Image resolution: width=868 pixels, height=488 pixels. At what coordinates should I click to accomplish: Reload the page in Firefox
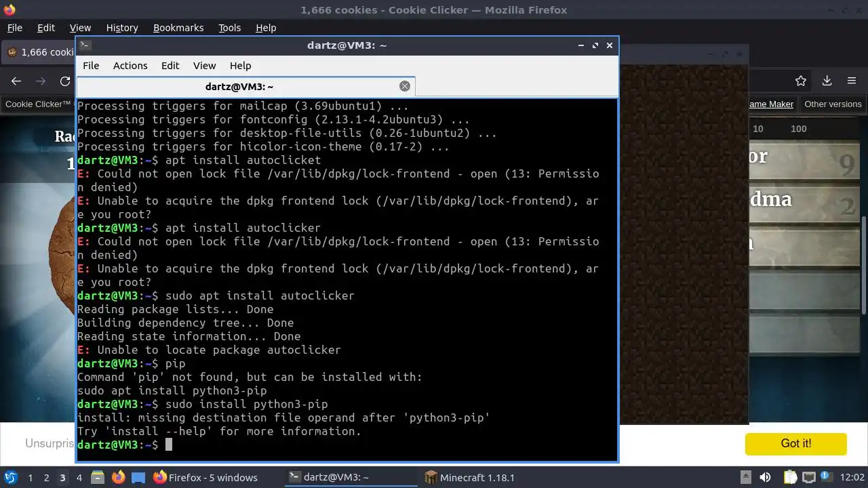[x=65, y=81]
